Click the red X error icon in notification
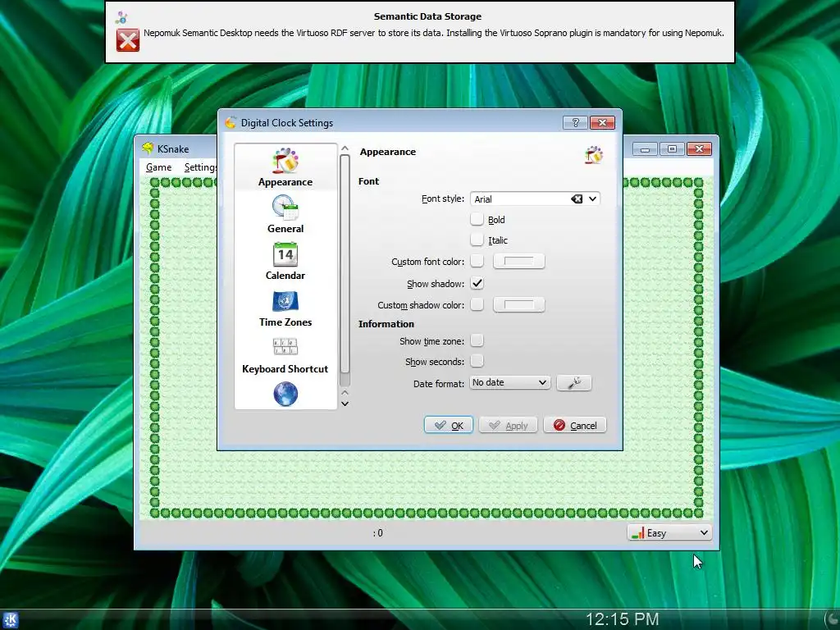Screen dimensions: 840x630 [x=127, y=40]
